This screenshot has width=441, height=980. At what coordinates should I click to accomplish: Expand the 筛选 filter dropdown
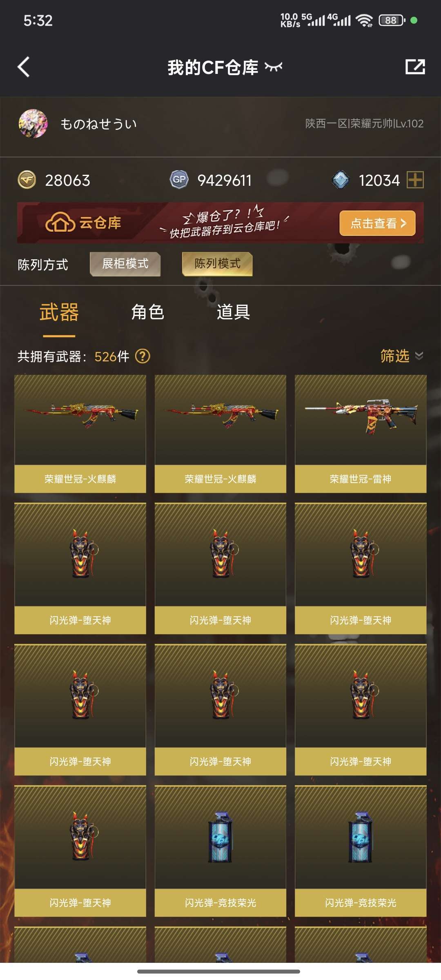(402, 356)
